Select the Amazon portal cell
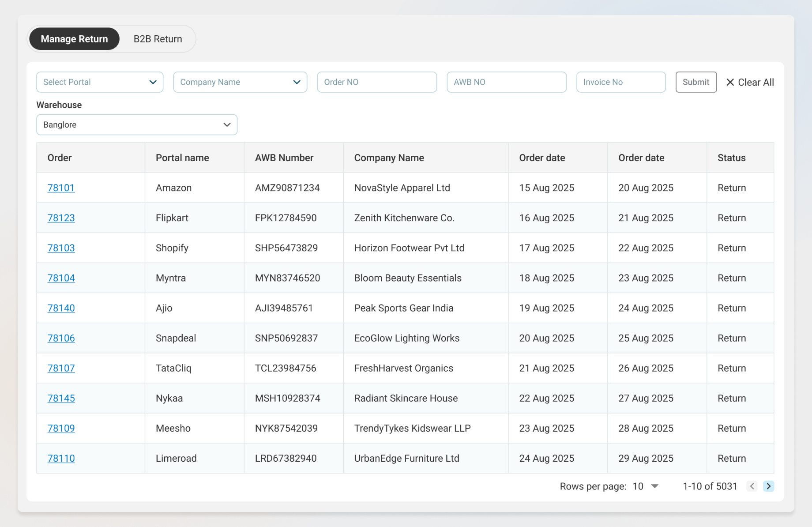812x527 pixels. pos(195,188)
